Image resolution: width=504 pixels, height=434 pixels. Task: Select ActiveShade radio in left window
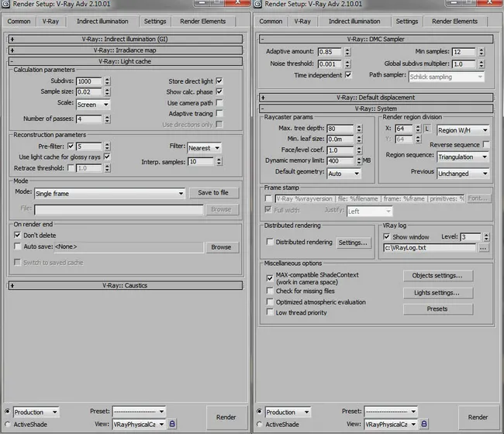click(x=8, y=424)
